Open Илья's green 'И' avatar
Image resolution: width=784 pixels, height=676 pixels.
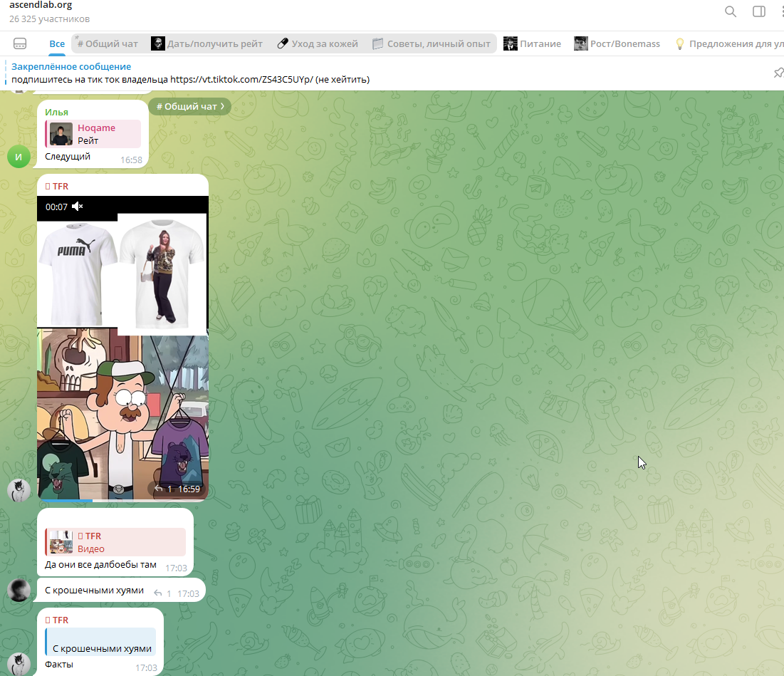pos(19,157)
